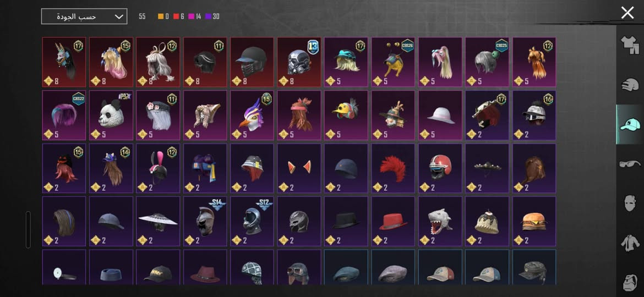
Task: Select the helmet category in the sidebar
Action: (x=630, y=84)
